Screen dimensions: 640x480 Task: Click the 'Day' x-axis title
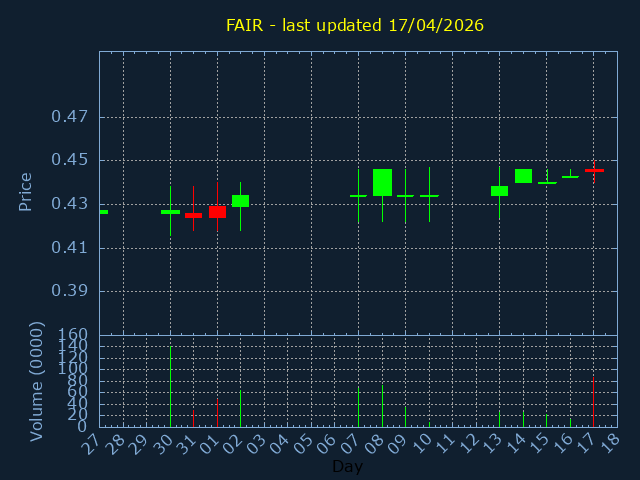click(347, 467)
